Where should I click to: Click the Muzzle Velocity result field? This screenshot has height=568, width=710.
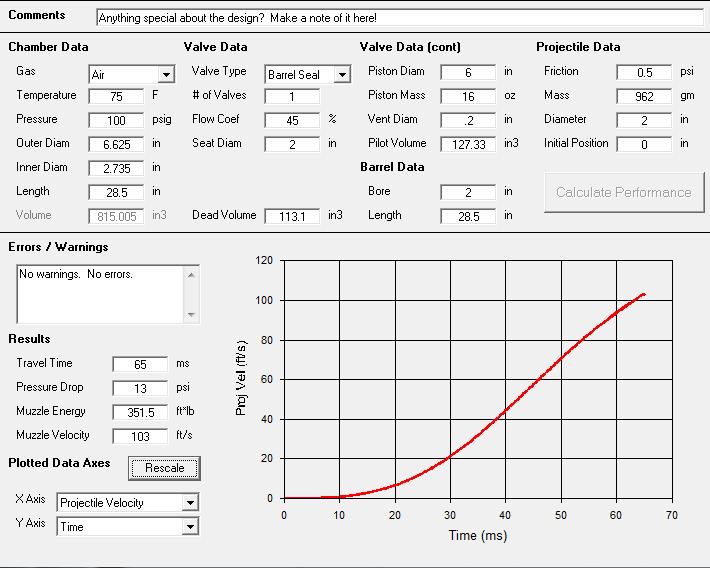click(x=140, y=436)
